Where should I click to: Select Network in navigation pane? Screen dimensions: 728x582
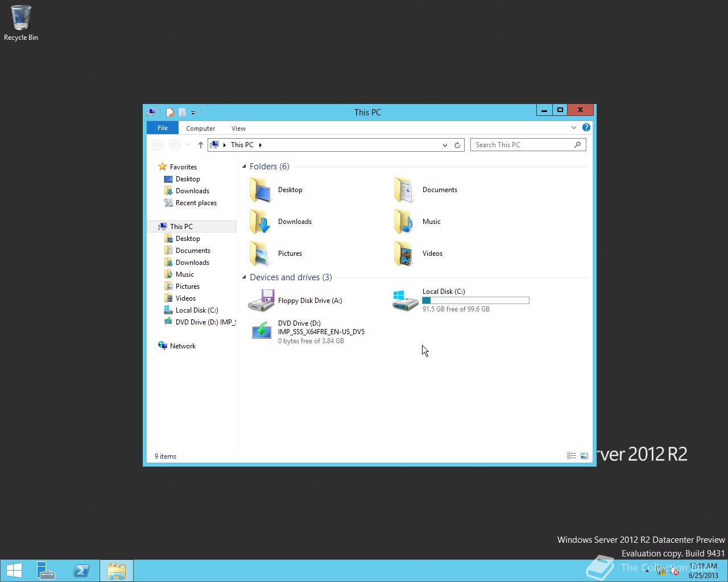click(177, 346)
